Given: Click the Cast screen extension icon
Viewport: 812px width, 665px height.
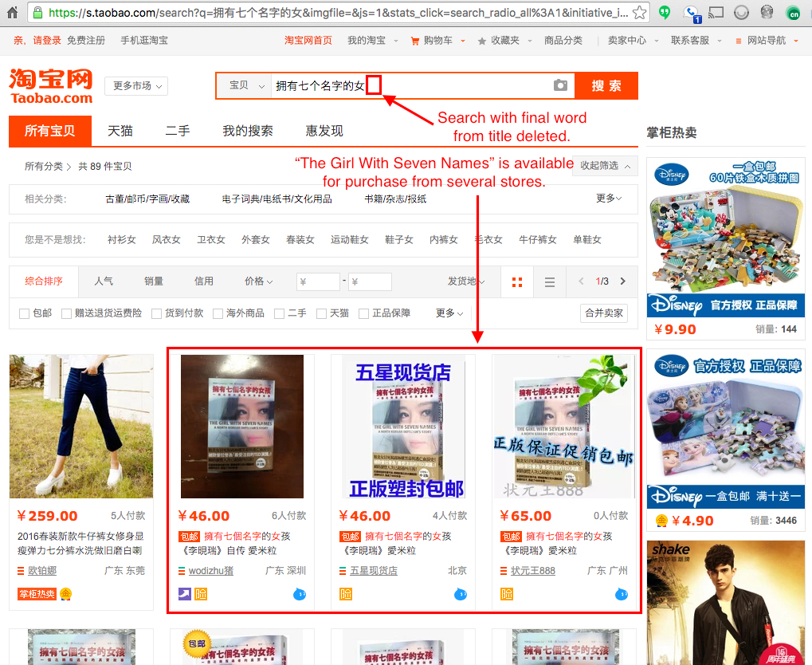Looking at the screenshot, I should 716,12.
